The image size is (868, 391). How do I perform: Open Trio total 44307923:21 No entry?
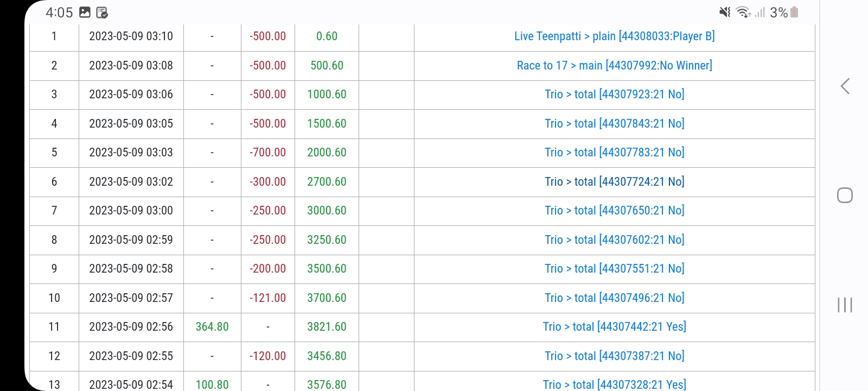[x=614, y=94]
